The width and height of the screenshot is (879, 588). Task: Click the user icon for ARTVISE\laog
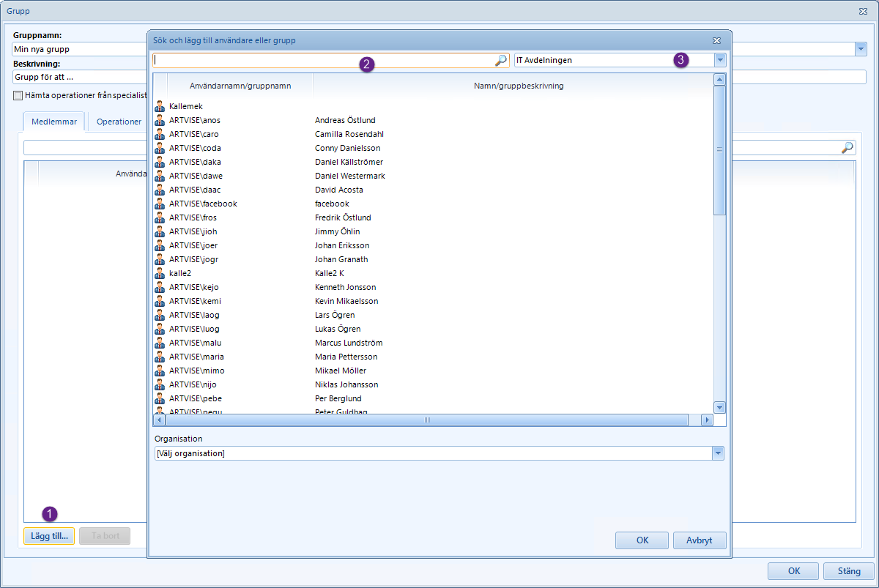point(160,316)
